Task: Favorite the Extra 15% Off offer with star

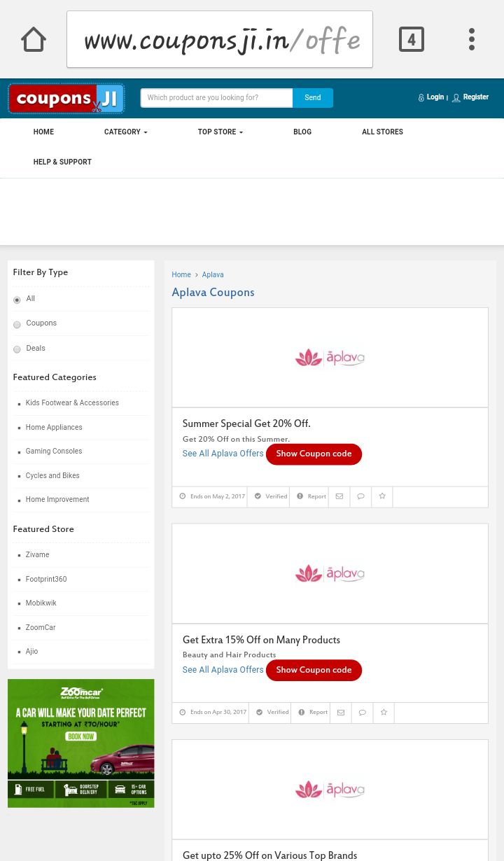Action: [384, 713]
